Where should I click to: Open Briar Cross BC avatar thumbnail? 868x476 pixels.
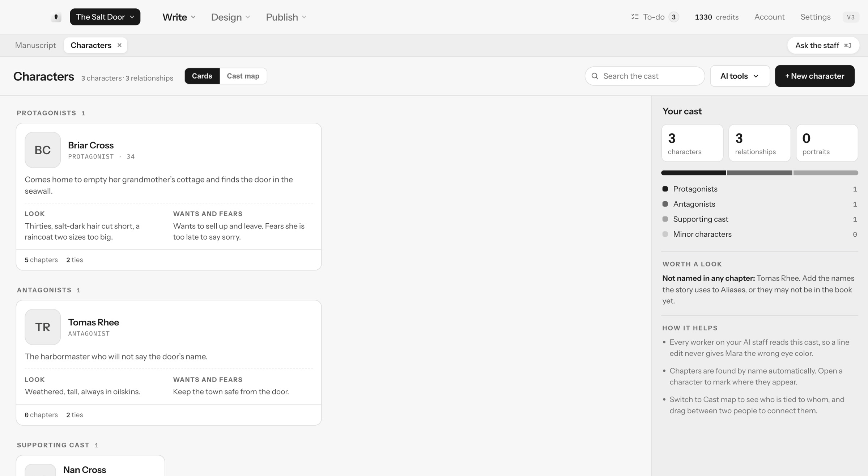[x=43, y=150]
